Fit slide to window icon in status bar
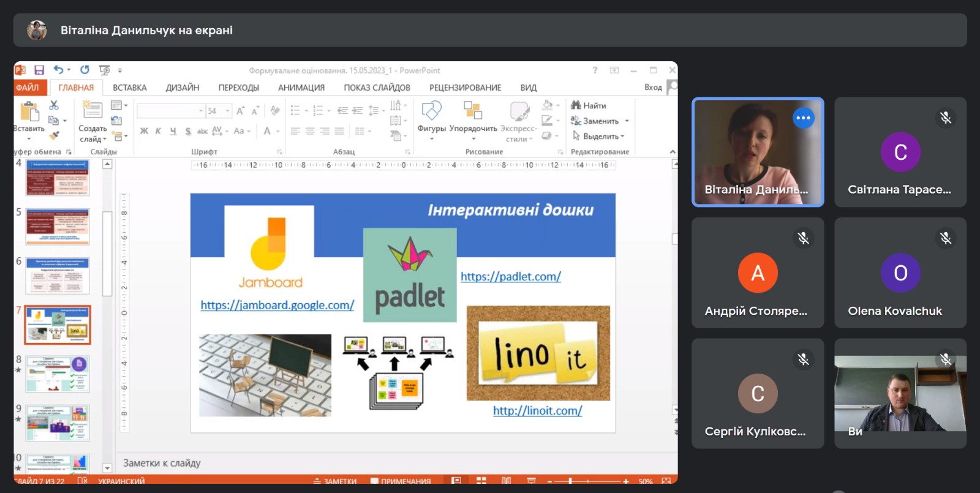Image resolution: width=980 pixels, height=493 pixels. pyautogui.click(x=666, y=481)
